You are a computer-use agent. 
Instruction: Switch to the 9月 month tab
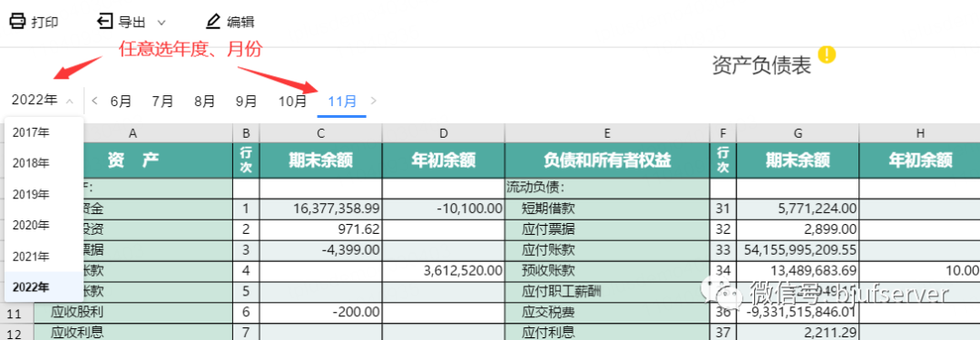pyautogui.click(x=246, y=101)
